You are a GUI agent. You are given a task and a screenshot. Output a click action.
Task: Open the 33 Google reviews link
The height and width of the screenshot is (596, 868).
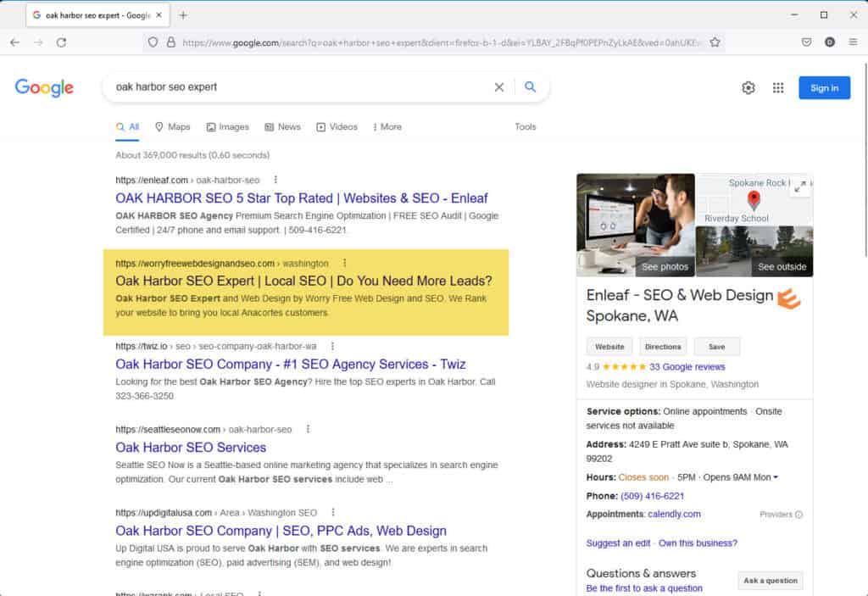687,367
